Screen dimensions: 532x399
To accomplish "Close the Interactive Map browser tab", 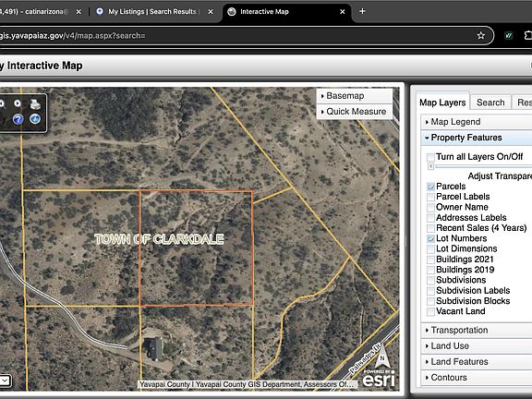I will pyautogui.click(x=343, y=11).
